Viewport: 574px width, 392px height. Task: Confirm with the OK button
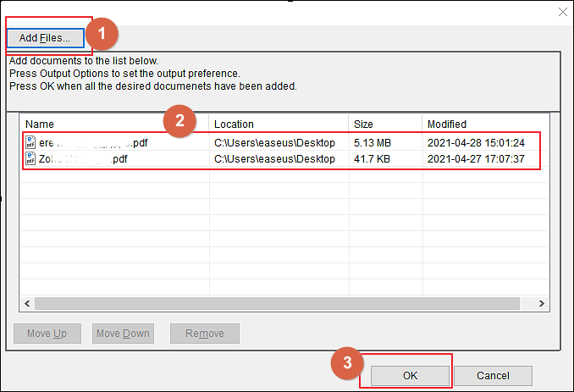pyautogui.click(x=408, y=375)
